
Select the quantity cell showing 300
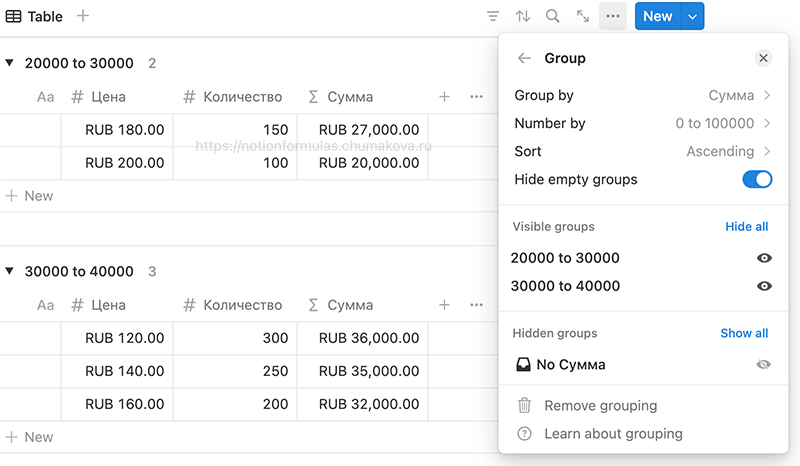[x=235, y=338]
